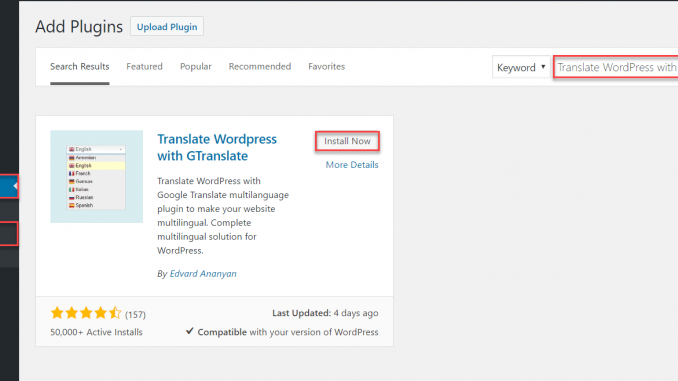Screen dimensions: 678x381
Task: Open the Recommended tab
Action: pos(260,67)
